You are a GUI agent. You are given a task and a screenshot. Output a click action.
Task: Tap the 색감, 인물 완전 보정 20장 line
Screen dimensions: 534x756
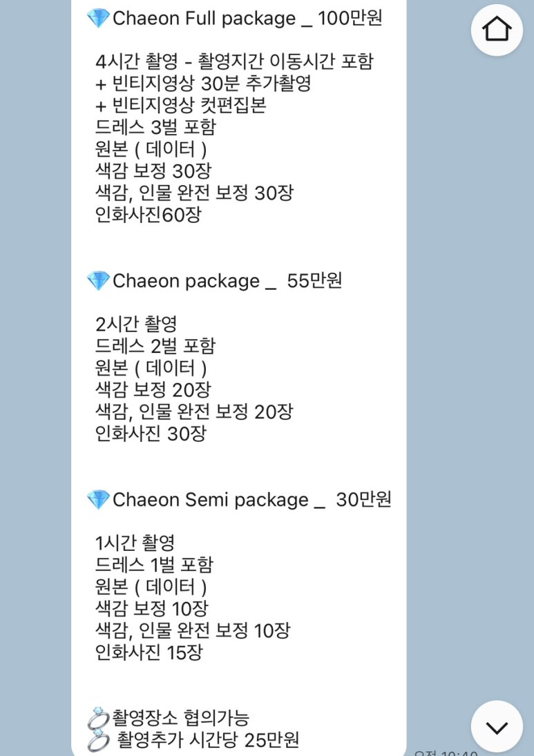(194, 411)
